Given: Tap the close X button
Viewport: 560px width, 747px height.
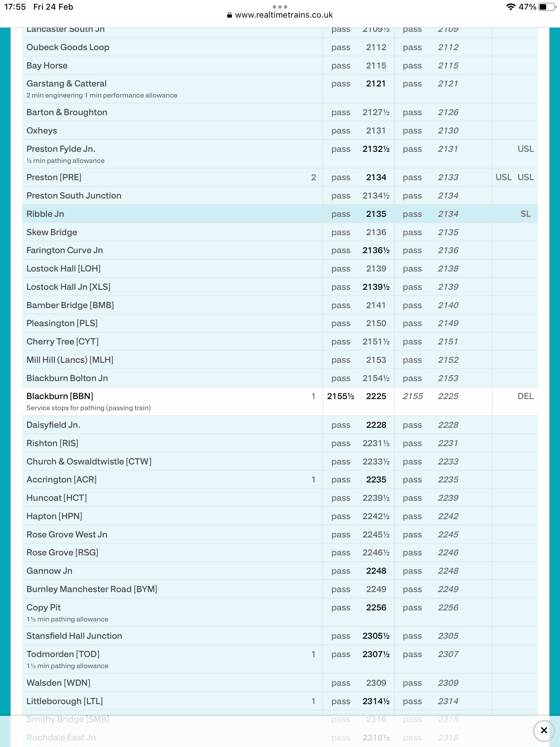Looking at the screenshot, I should click(x=544, y=730).
